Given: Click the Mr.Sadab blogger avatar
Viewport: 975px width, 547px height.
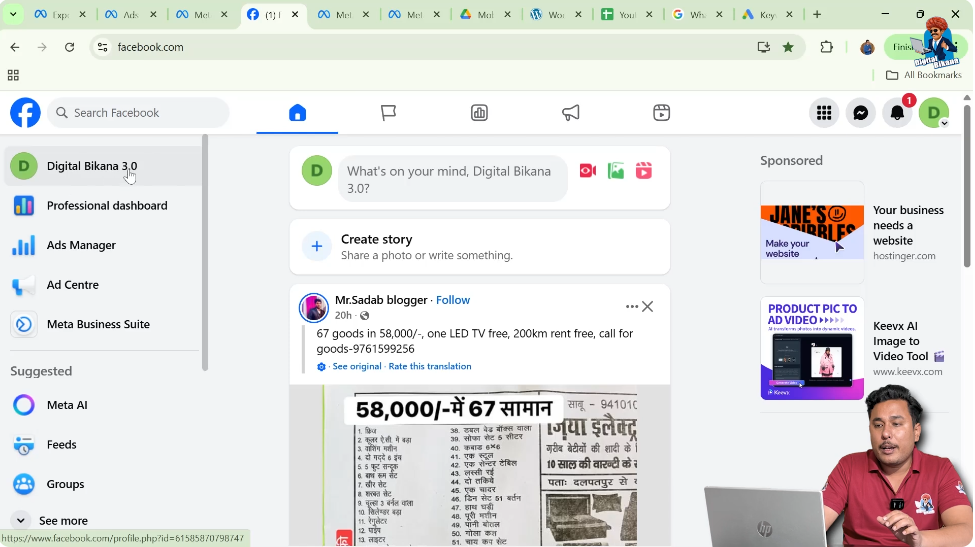Looking at the screenshot, I should click(x=314, y=308).
